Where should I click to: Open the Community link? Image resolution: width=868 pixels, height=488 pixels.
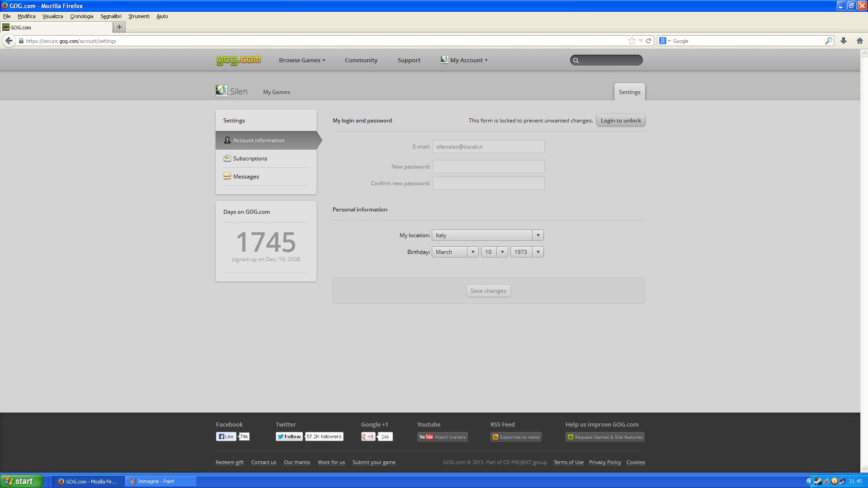(x=361, y=60)
